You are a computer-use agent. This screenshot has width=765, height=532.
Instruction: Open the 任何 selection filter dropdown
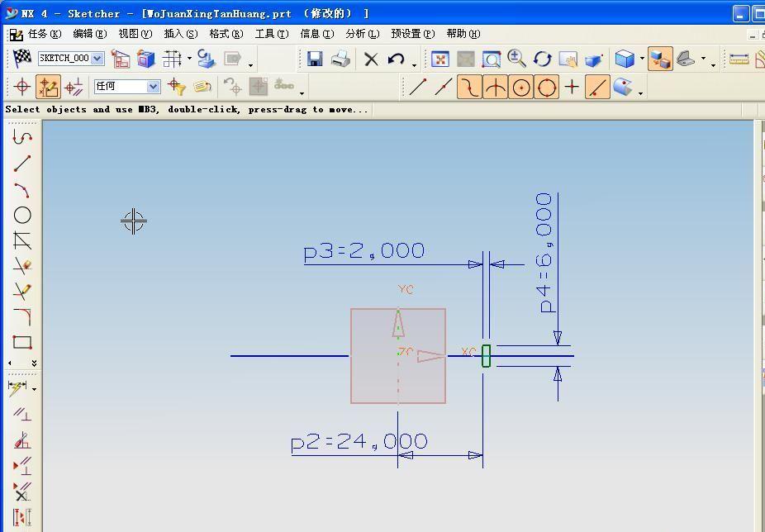pyautogui.click(x=153, y=87)
